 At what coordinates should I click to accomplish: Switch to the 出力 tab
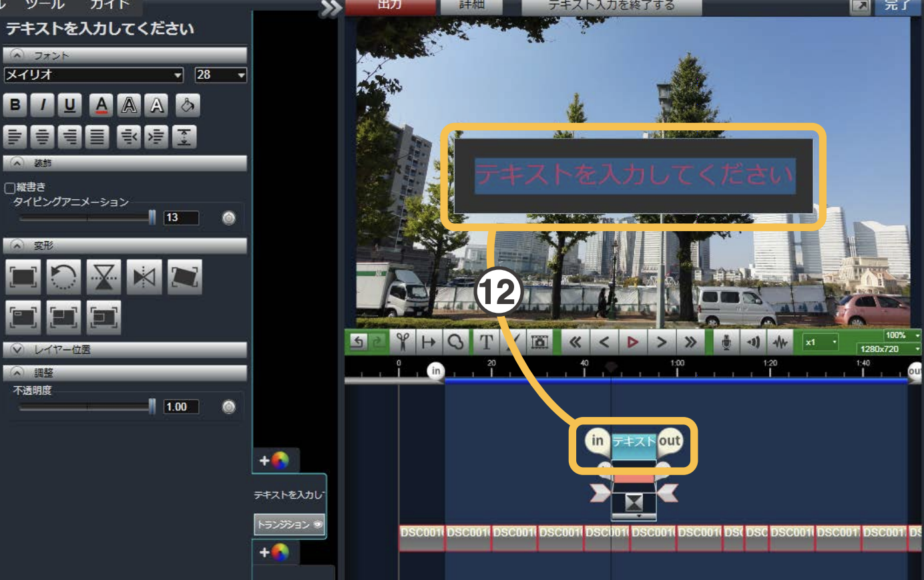tap(389, 6)
